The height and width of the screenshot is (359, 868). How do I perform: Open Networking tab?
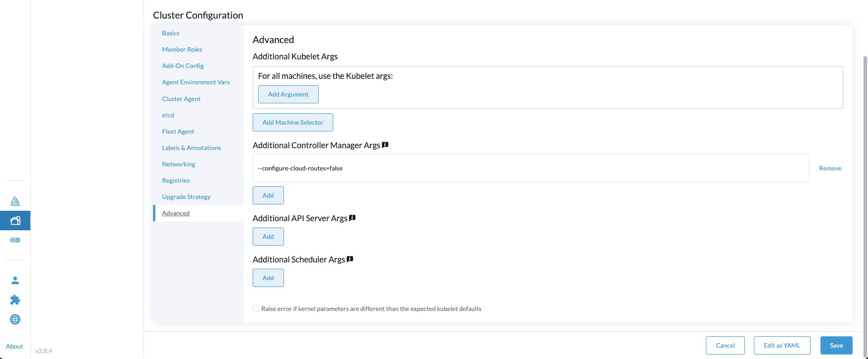[178, 164]
